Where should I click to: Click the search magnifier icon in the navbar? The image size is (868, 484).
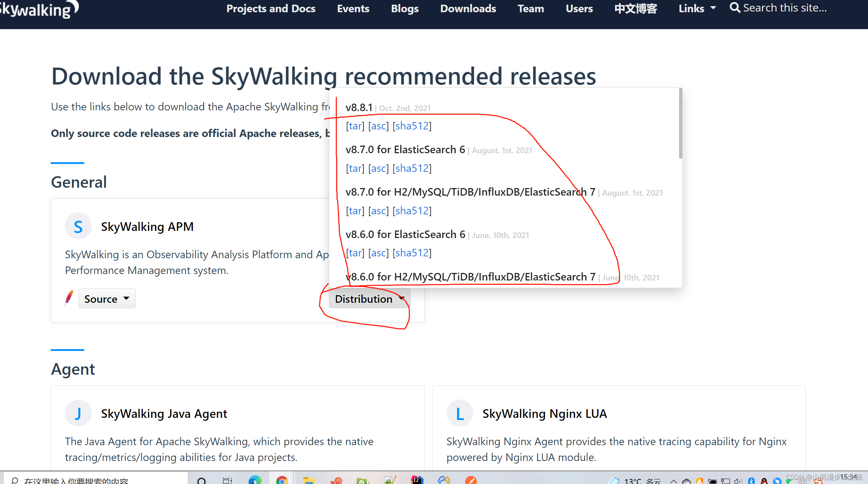coord(735,8)
